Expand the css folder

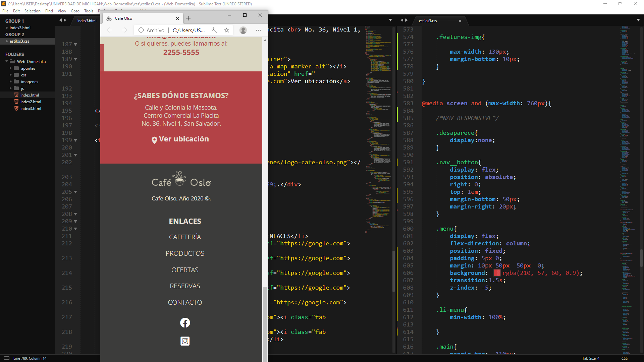11,75
